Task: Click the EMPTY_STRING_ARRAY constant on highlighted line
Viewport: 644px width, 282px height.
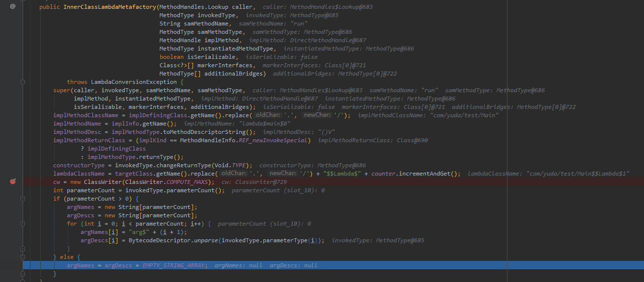Action: tap(173, 265)
